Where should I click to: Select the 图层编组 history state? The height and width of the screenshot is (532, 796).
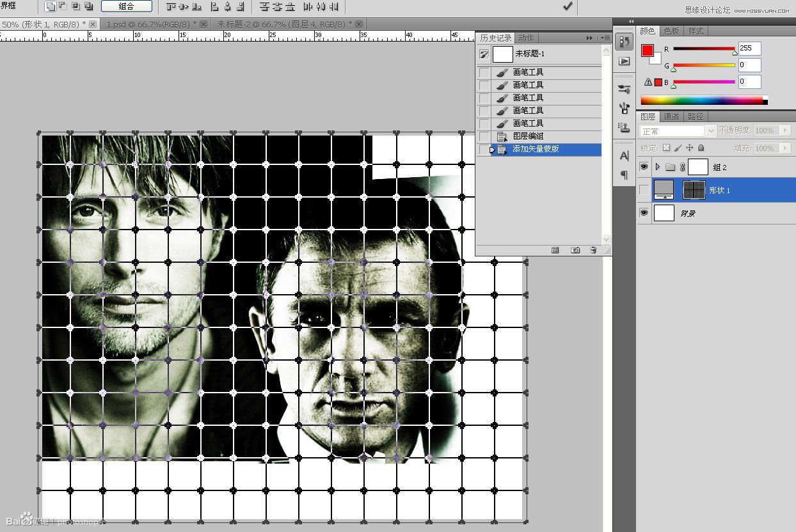[x=528, y=136]
